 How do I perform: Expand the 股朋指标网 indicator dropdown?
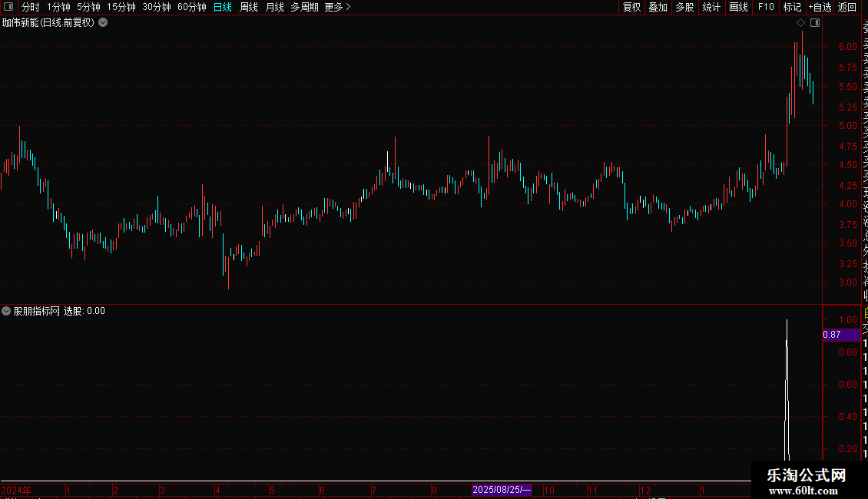tap(6, 311)
